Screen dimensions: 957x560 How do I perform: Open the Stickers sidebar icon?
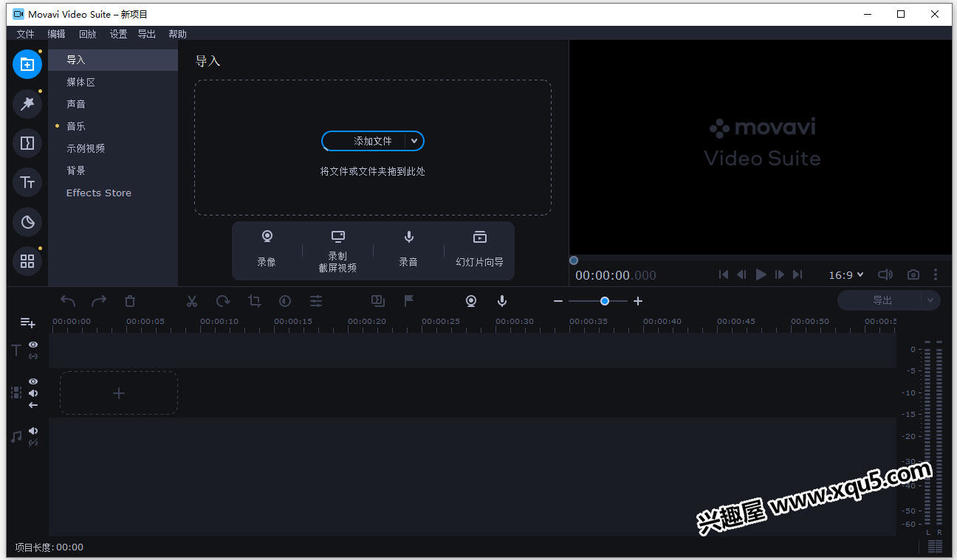[27, 221]
